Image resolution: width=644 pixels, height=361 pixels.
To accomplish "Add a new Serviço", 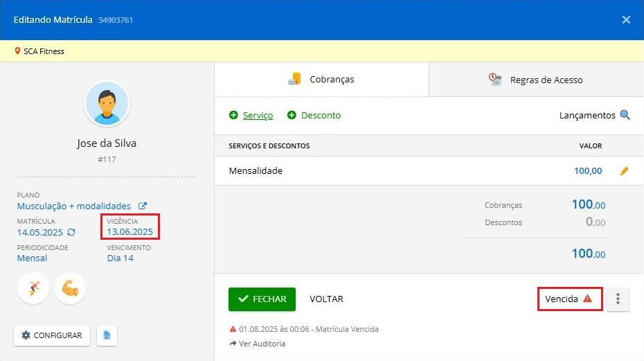I will click(251, 115).
